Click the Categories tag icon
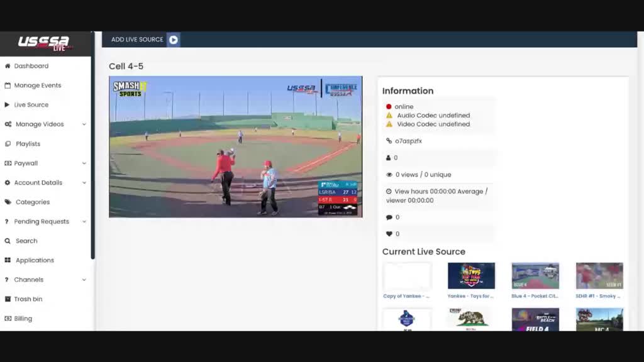Image resolution: width=644 pixels, height=362 pixels. (x=8, y=202)
